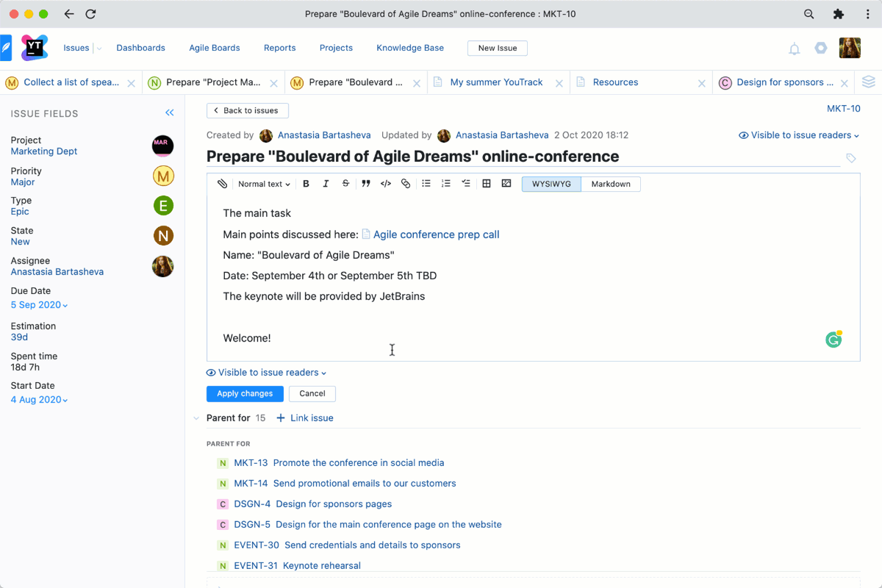Open the Agile Boards menu
The height and width of the screenshot is (588, 882).
tap(215, 48)
